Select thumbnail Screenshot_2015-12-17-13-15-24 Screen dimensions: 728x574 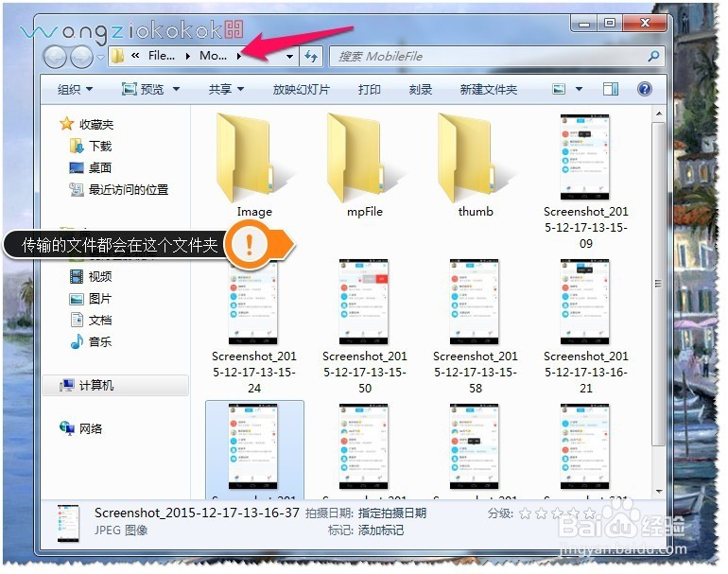point(253,302)
